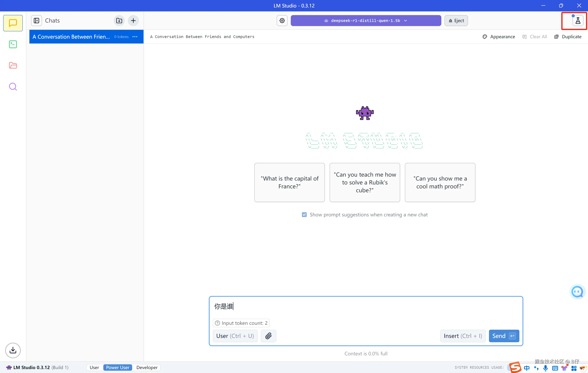Screen dimensions: 588x373
Task: Collapse the Chats sidebar panel
Action: [x=36, y=21]
